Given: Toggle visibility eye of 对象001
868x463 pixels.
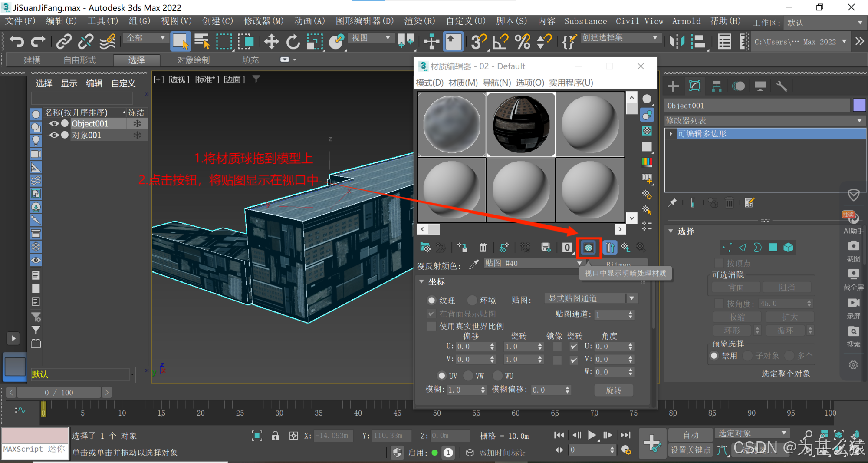Looking at the screenshot, I should (54, 135).
